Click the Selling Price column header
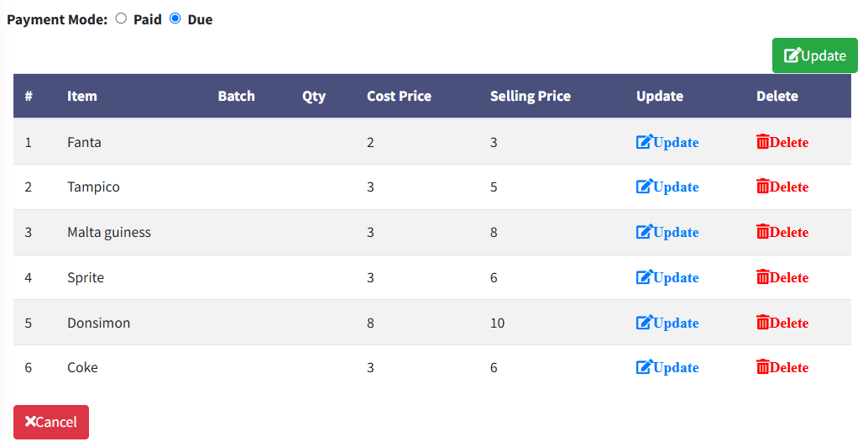The image size is (868, 447). click(530, 96)
